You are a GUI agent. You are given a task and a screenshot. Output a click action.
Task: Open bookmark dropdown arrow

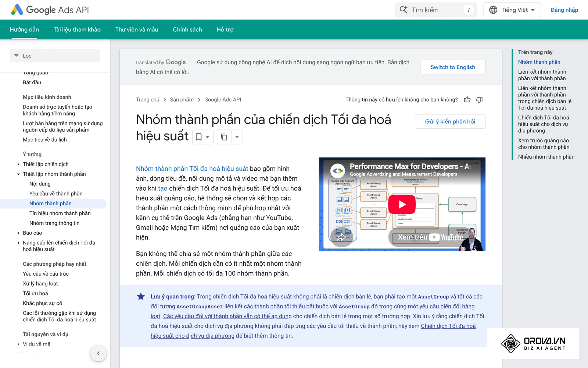click(208, 137)
